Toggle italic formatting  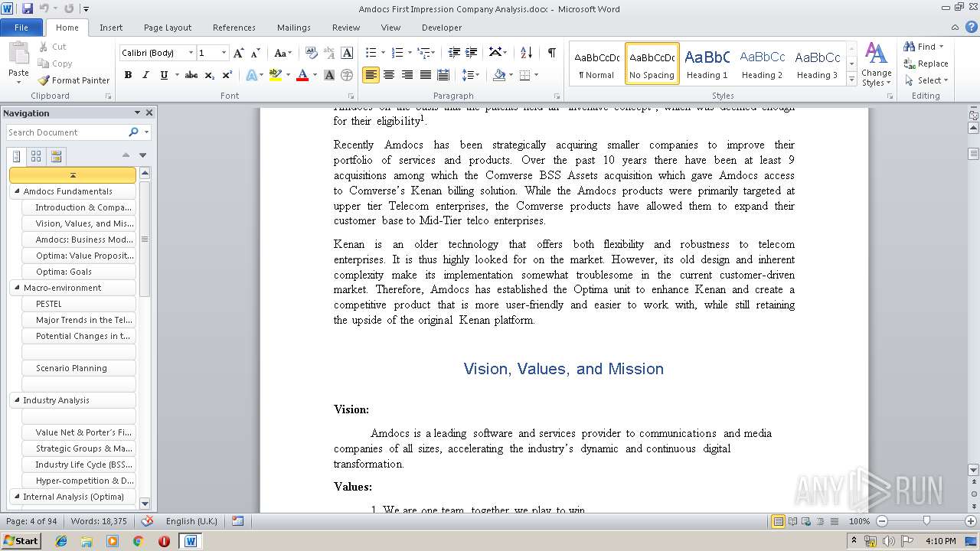(x=145, y=75)
